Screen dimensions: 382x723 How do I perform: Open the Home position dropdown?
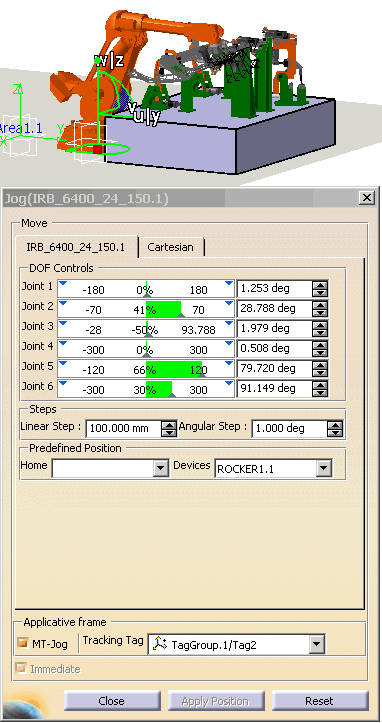(x=161, y=469)
